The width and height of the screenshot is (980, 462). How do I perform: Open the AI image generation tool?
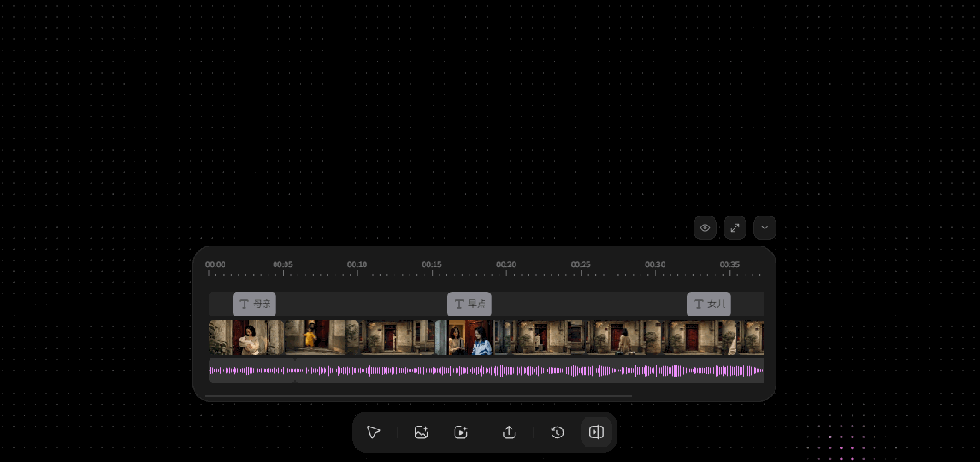(422, 432)
